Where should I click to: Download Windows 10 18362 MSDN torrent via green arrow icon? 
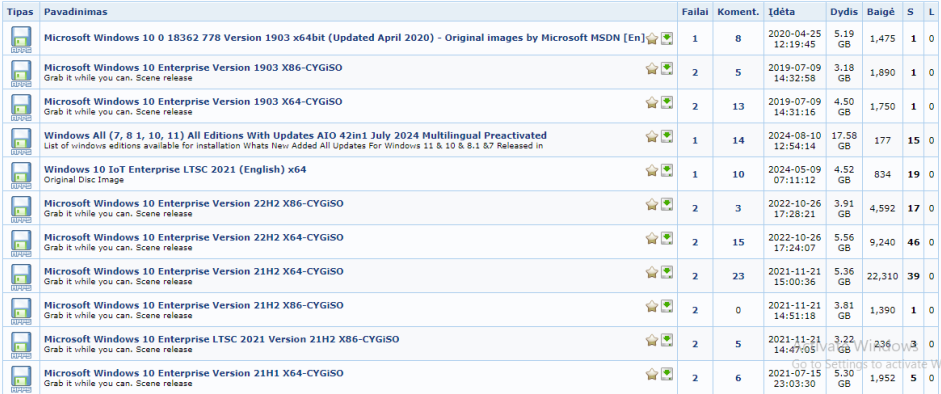click(x=667, y=38)
